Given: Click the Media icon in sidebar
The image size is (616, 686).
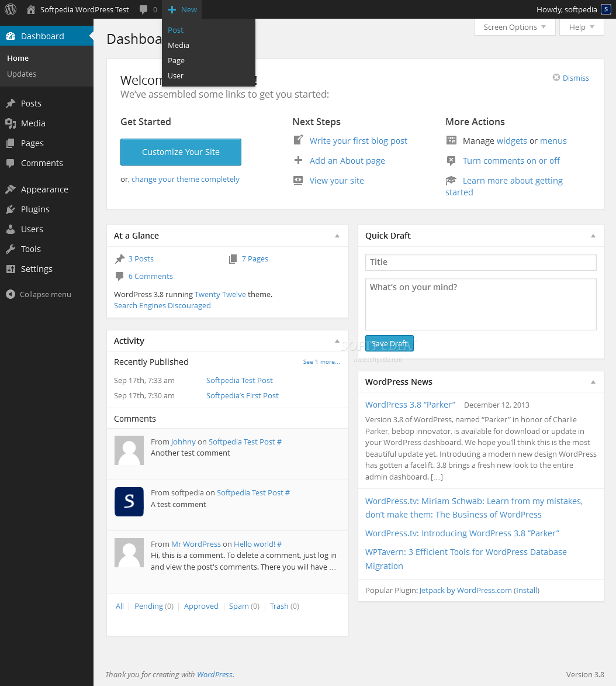Looking at the screenshot, I should (11, 123).
